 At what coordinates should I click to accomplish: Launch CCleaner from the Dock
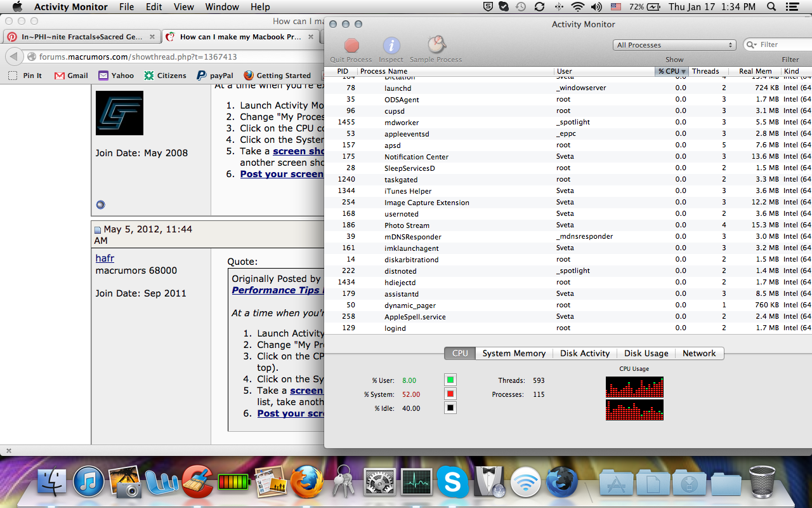pos(198,482)
